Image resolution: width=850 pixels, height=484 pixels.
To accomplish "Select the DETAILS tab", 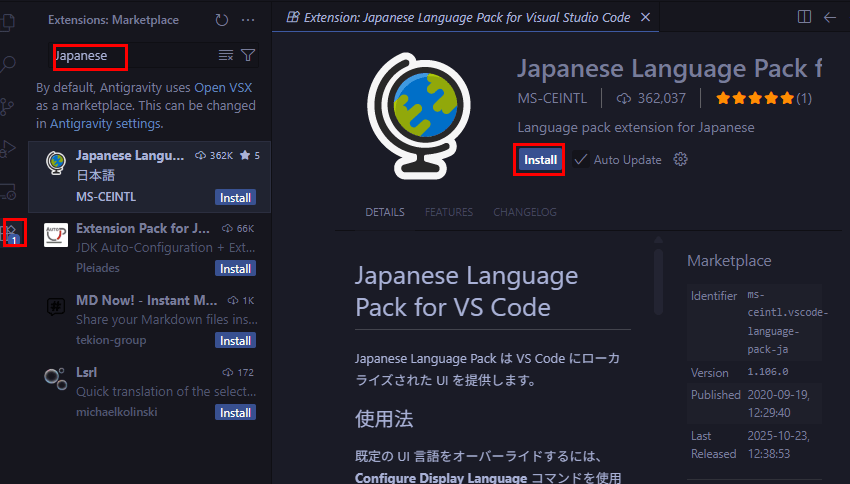I will pyautogui.click(x=384, y=212).
